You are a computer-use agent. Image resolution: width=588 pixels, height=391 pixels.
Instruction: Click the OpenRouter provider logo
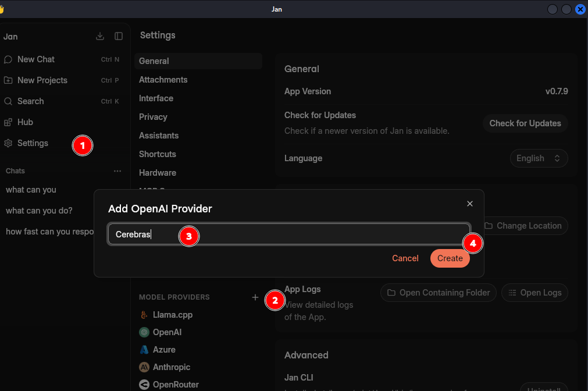[x=144, y=385]
